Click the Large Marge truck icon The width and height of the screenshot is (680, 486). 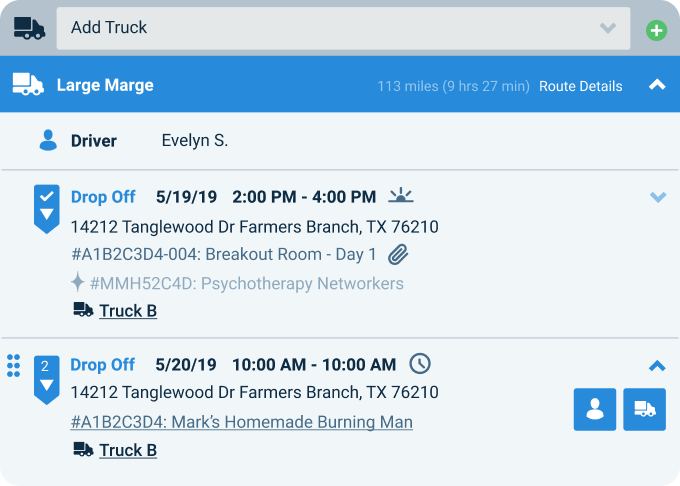28,85
